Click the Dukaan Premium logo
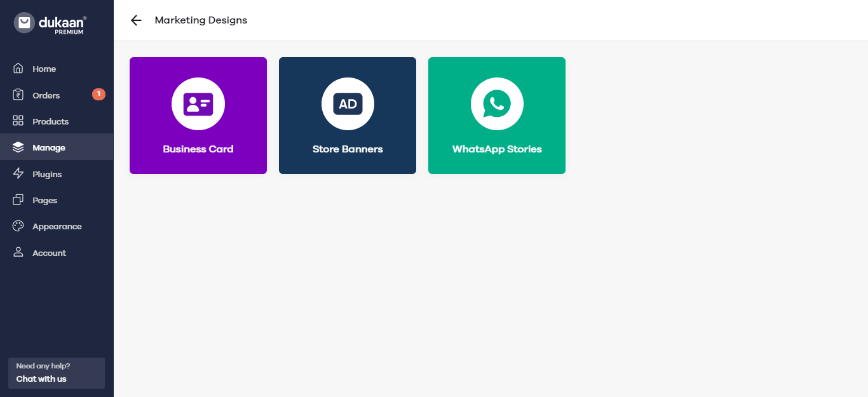 tap(50, 24)
